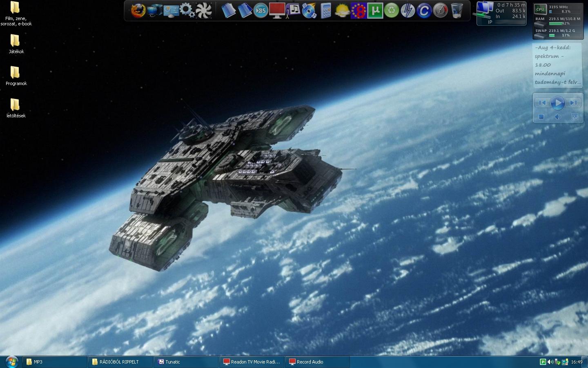Image resolution: width=588 pixels, height=368 pixels.
Task: Open the music note dock icon
Action: (293, 10)
